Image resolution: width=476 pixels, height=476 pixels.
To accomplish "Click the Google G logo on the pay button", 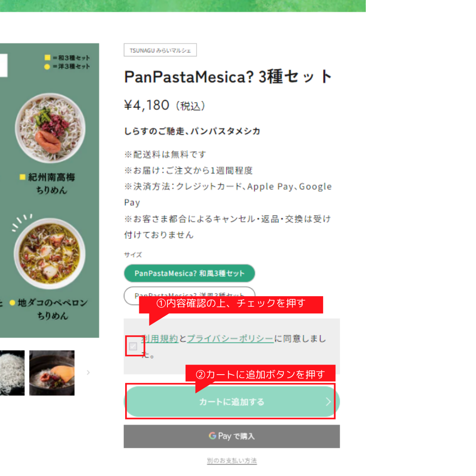I will pyautogui.click(x=212, y=436).
